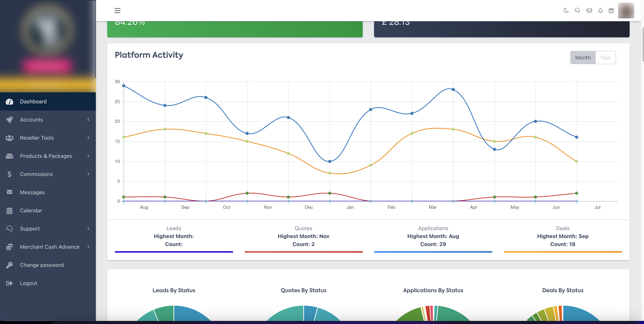Toggle dark mode moon icon
The image size is (644, 324).
566,10
